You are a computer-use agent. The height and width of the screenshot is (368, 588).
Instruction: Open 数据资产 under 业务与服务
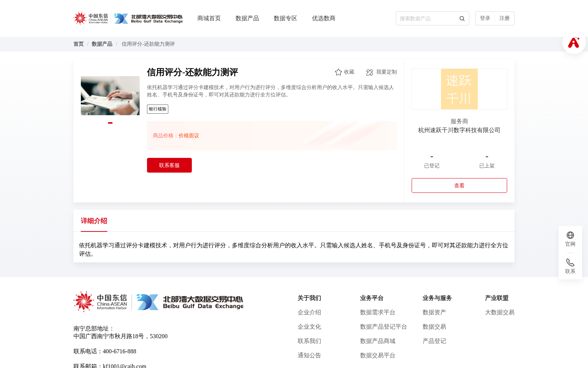click(x=434, y=312)
